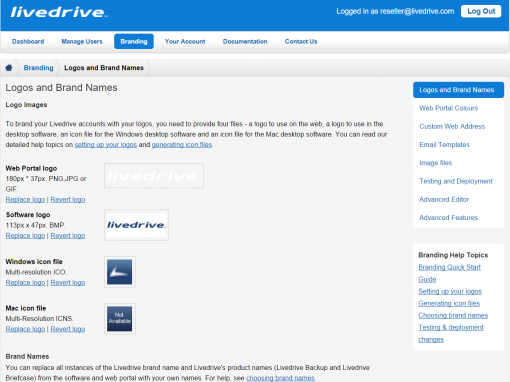The width and height of the screenshot is (510, 382).
Task: Click the home icon in the breadcrumb
Action: pyautogui.click(x=9, y=68)
